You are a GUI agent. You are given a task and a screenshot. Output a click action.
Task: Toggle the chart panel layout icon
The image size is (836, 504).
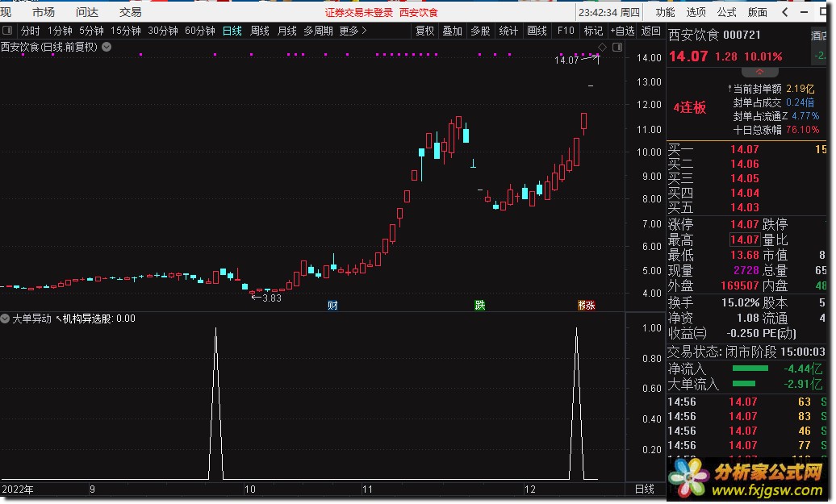pyautogui.click(x=617, y=47)
